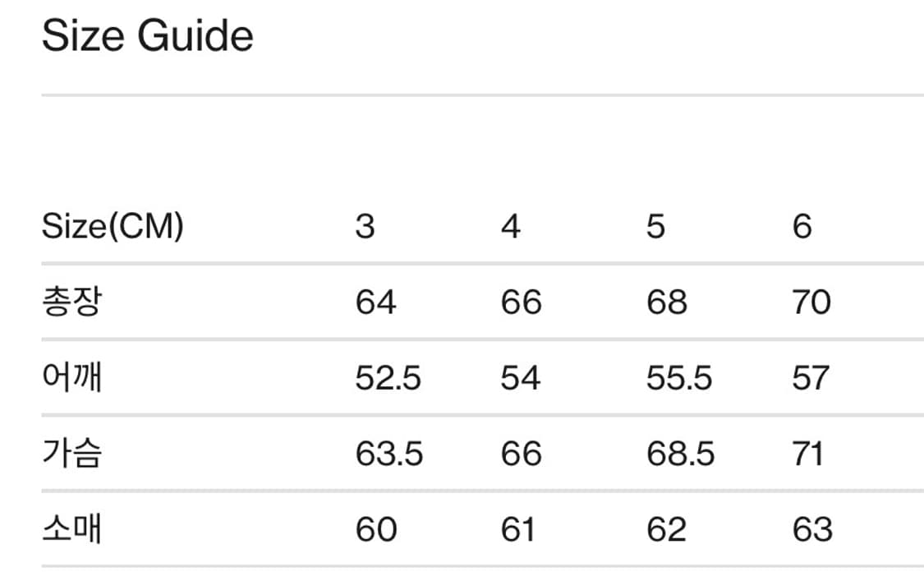Viewport: 924px width, 586px height.
Task: Select the size 4 column header
Action: 511,226
